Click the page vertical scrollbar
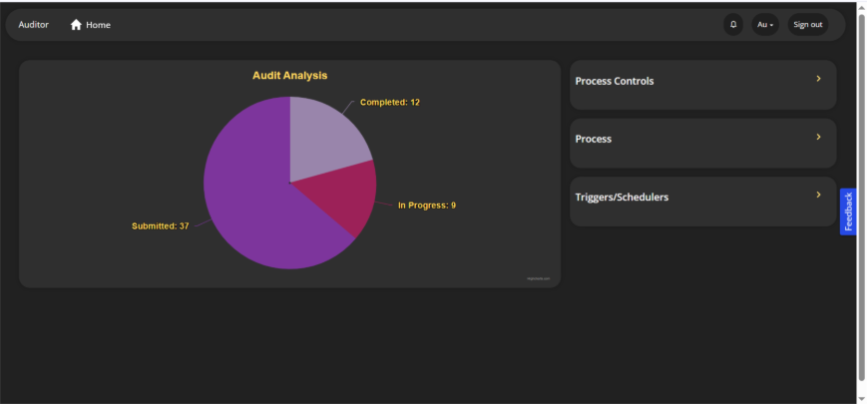868x404 pixels. [862, 200]
